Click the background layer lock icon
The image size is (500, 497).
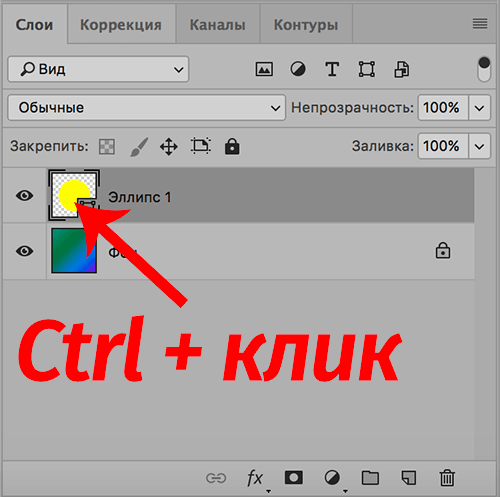click(x=443, y=251)
